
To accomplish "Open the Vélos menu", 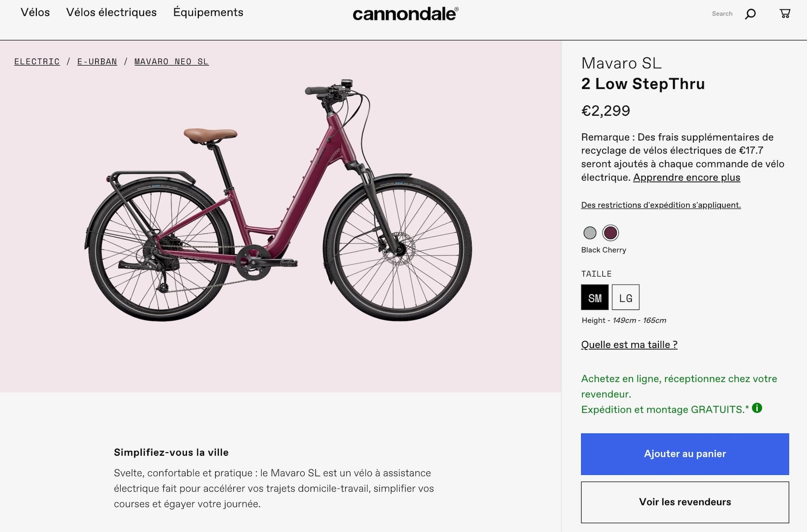I will pos(35,12).
